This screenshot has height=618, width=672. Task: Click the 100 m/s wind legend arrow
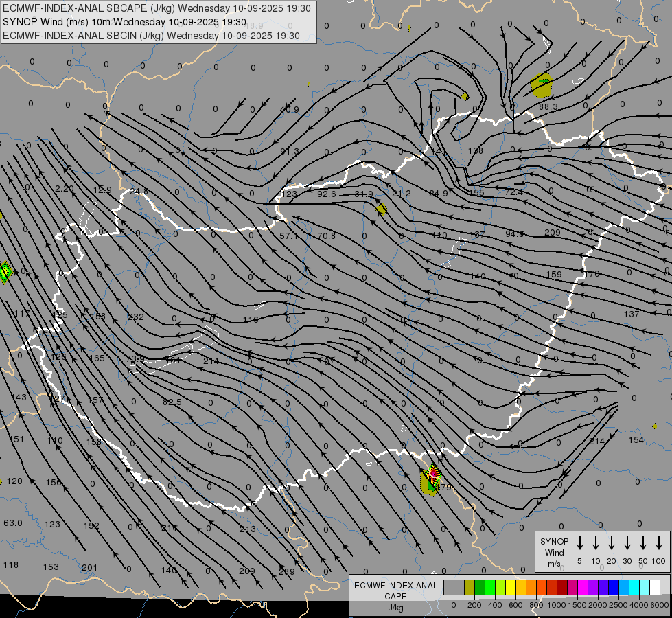point(659,543)
